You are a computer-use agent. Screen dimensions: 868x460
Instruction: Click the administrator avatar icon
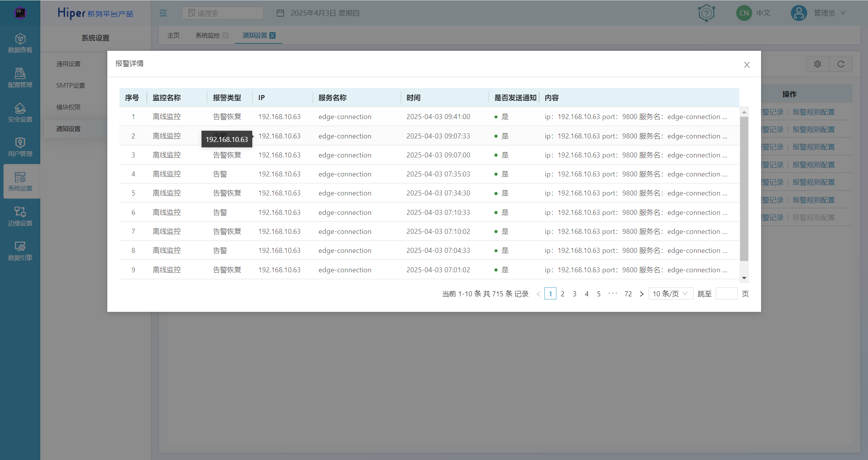point(799,13)
